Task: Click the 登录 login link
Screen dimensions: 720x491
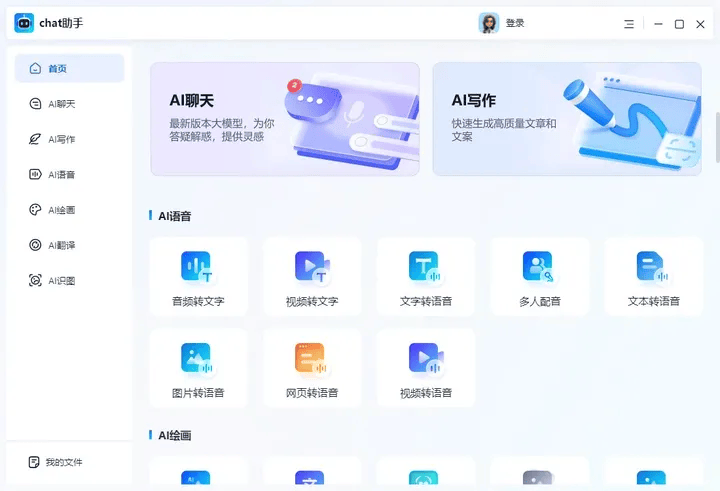Action: (515, 23)
